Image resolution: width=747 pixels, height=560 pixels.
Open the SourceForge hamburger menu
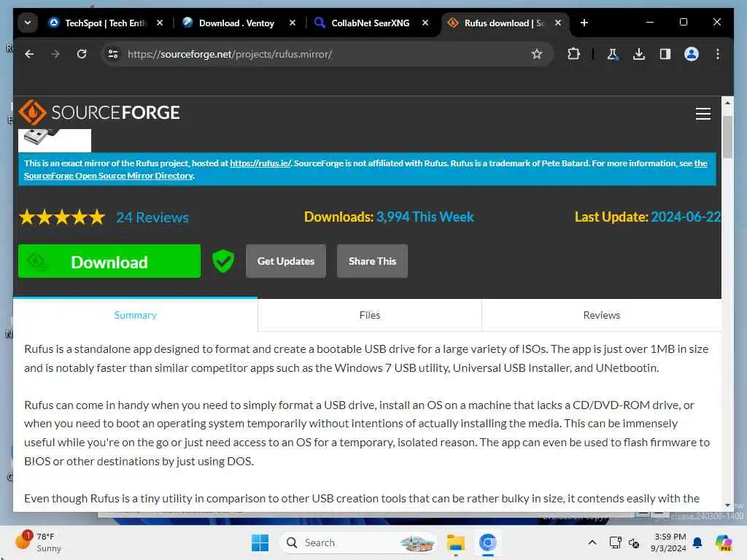pyautogui.click(x=703, y=113)
